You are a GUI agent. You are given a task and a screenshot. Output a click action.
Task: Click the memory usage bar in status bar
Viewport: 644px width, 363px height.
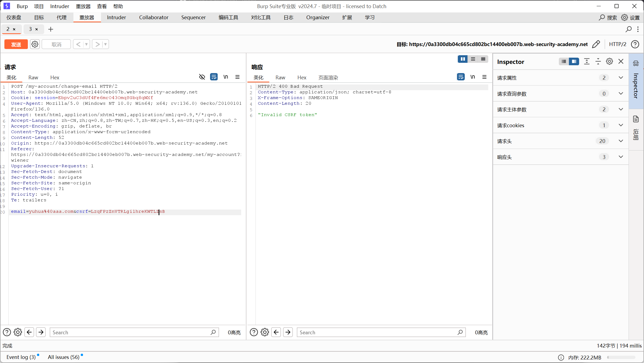pos(621,357)
